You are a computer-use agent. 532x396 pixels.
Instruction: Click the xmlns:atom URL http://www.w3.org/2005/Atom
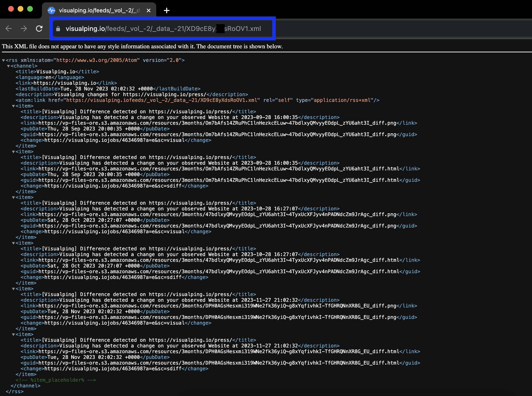[97, 60]
